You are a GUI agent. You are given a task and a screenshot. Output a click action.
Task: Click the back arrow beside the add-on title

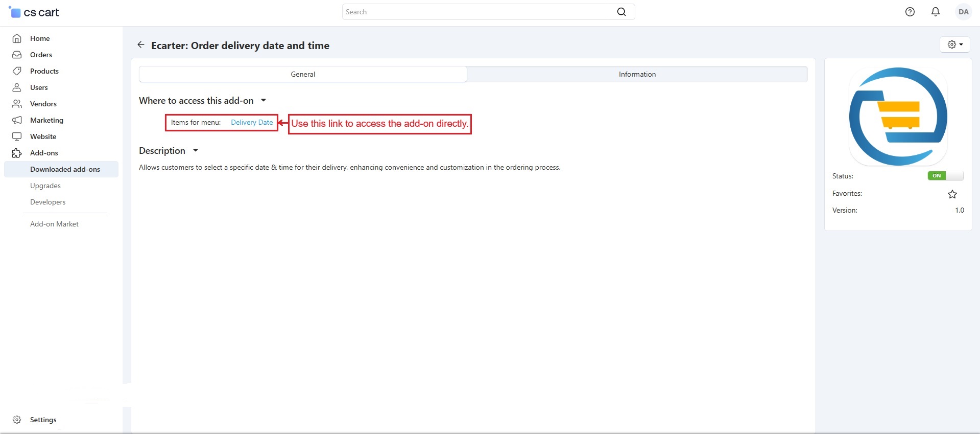point(141,45)
